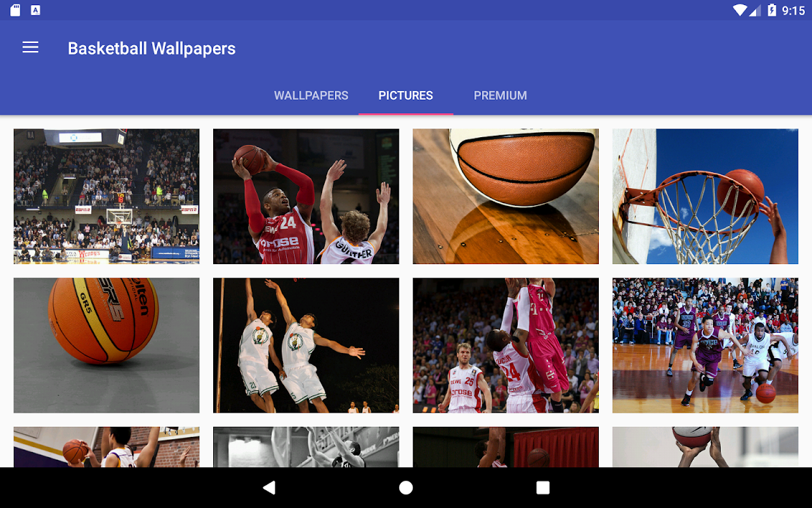The image size is (812, 508).
Task: Open the crowded arena picture
Action: coord(107,196)
